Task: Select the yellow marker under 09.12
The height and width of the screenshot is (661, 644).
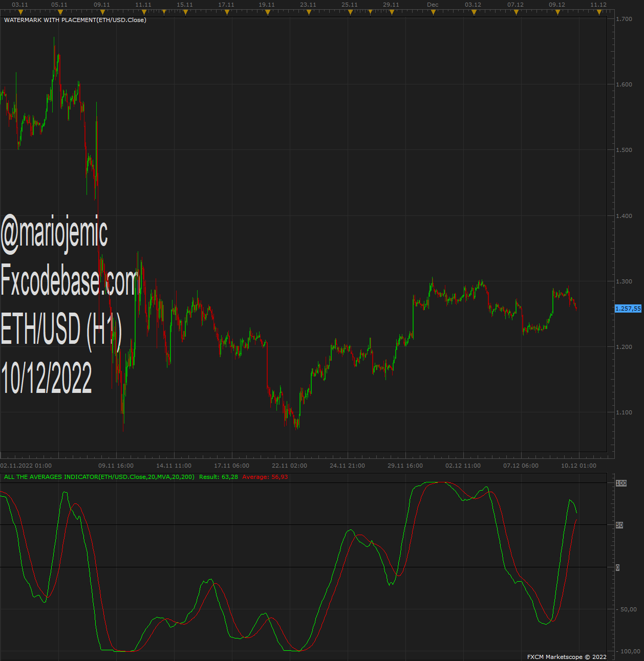Action: point(557,12)
